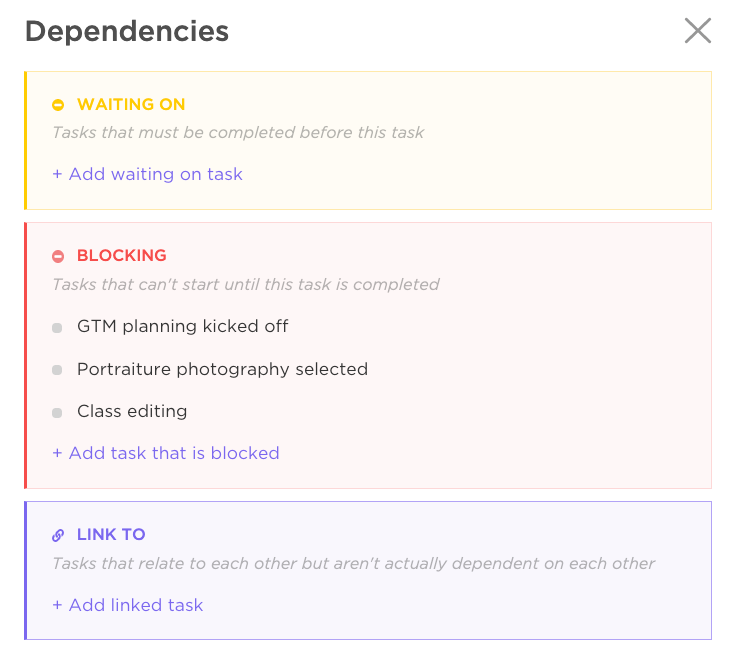Open the Class editing task
This screenshot has width=739, height=666.
point(132,411)
